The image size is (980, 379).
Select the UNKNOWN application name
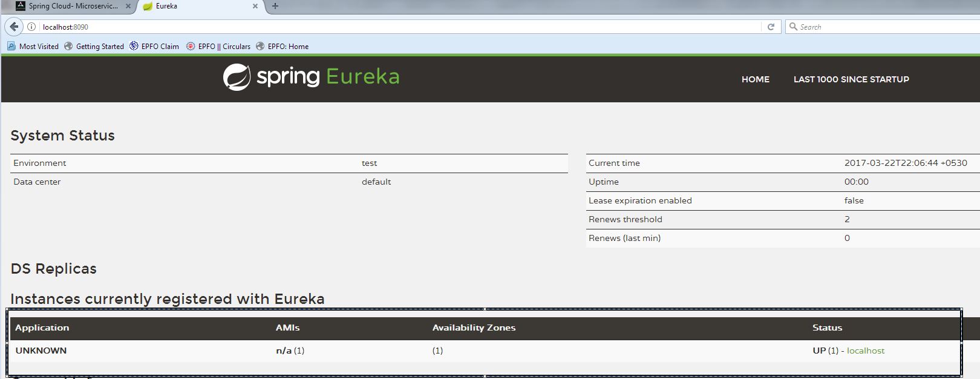pos(41,351)
